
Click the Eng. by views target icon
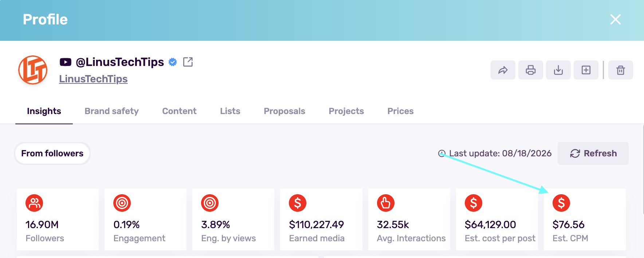pyautogui.click(x=210, y=203)
